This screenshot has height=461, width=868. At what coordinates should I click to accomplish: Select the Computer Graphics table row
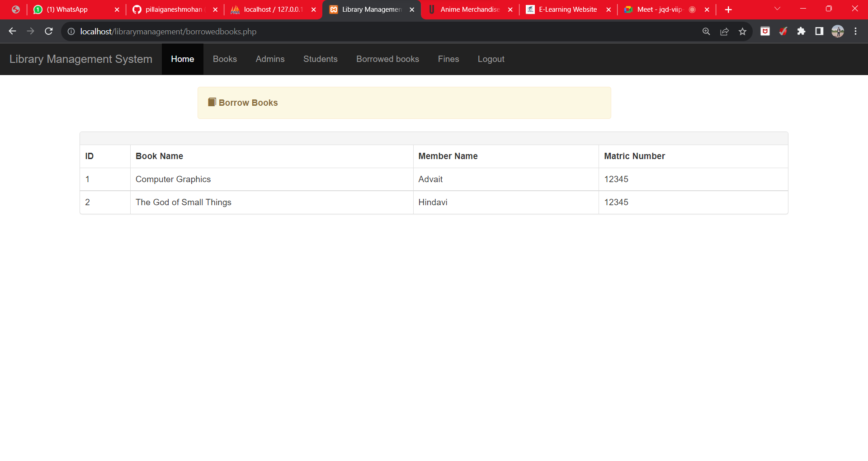(x=173, y=179)
